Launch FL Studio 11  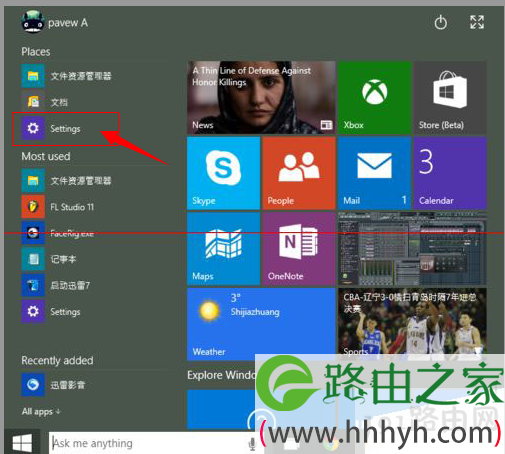[58, 207]
